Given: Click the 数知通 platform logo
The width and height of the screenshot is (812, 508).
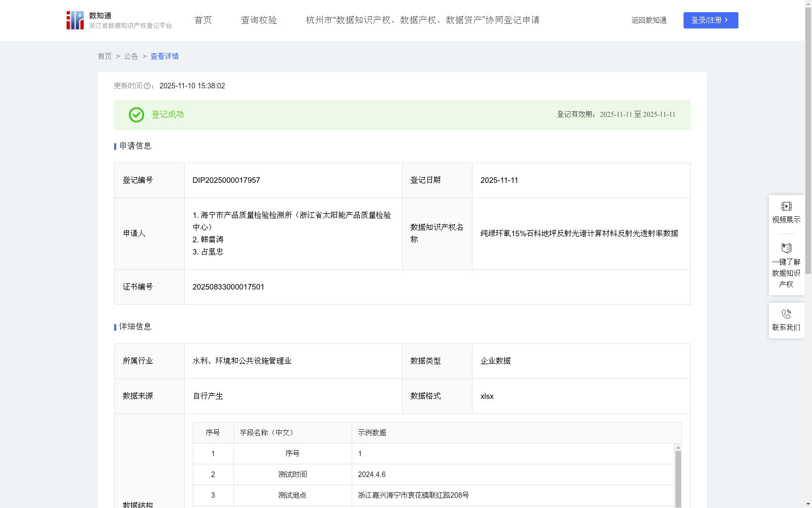Looking at the screenshot, I should tap(119, 20).
